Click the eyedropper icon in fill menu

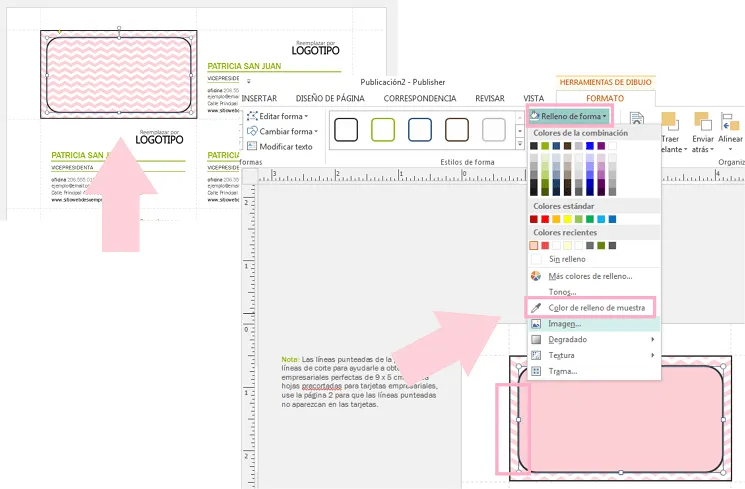point(536,307)
